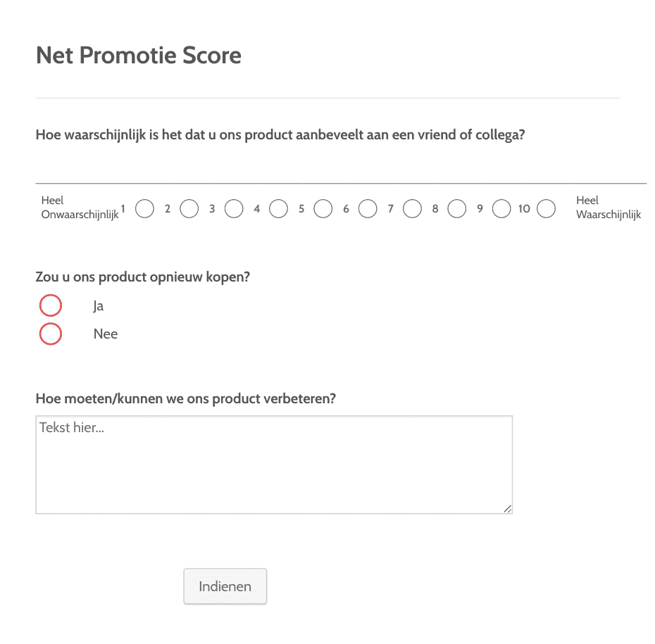Click the Ja answer label
655x644 pixels.
[98, 306]
